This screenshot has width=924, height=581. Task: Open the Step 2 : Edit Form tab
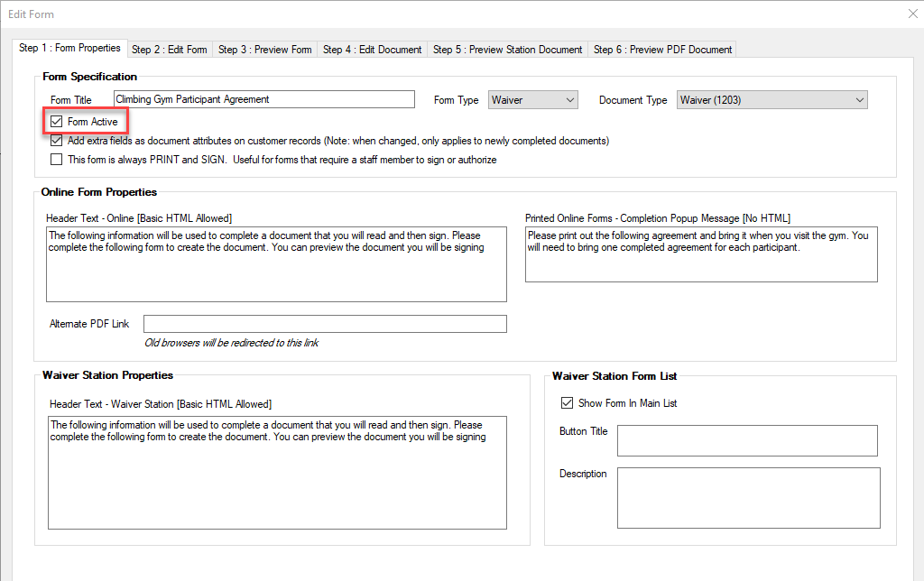coord(170,50)
